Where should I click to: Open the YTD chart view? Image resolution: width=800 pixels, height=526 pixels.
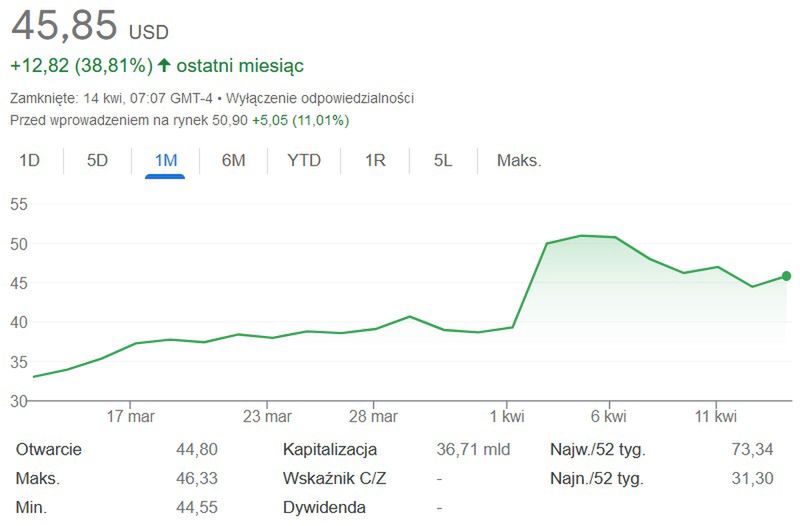coord(304,160)
